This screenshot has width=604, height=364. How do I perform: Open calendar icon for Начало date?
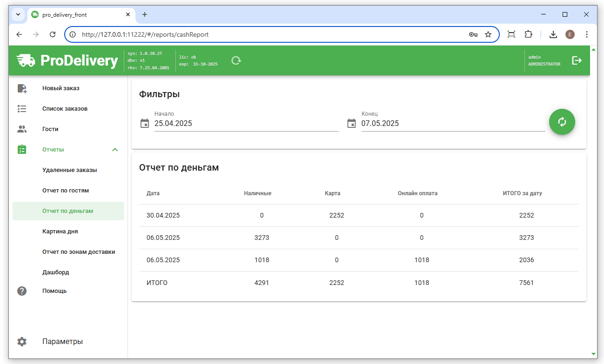click(145, 123)
